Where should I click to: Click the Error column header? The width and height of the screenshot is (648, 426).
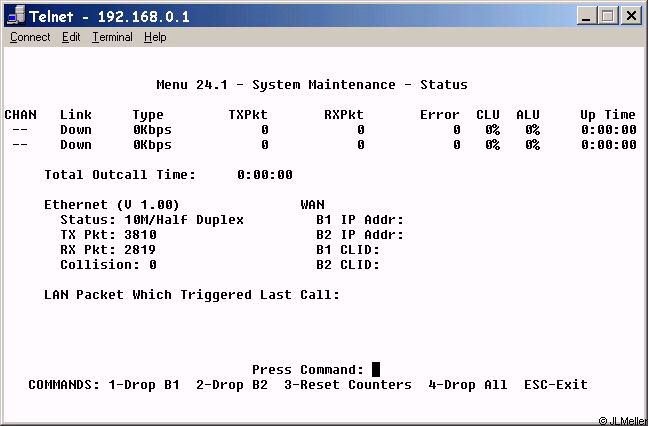pos(440,115)
